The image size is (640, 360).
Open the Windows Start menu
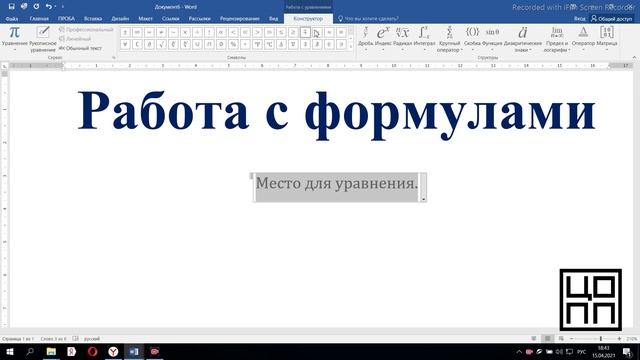pyautogui.click(x=10, y=351)
